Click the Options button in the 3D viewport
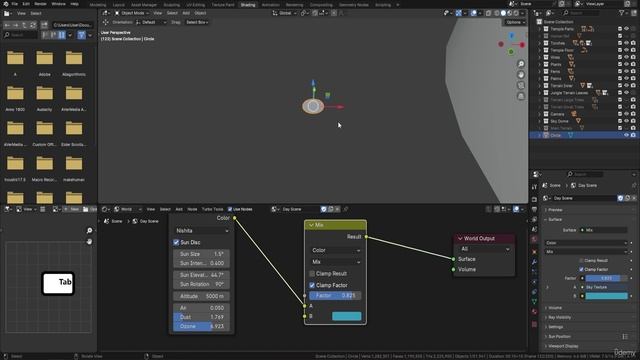Viewport: 640px width, 360px height. click(516, 22)
